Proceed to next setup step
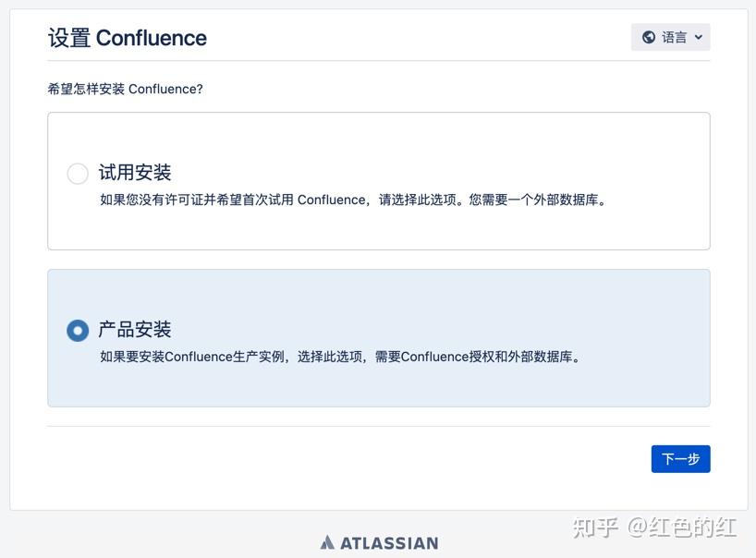Image resolution: width=756 pixels, height=558 pixels. 680,458
